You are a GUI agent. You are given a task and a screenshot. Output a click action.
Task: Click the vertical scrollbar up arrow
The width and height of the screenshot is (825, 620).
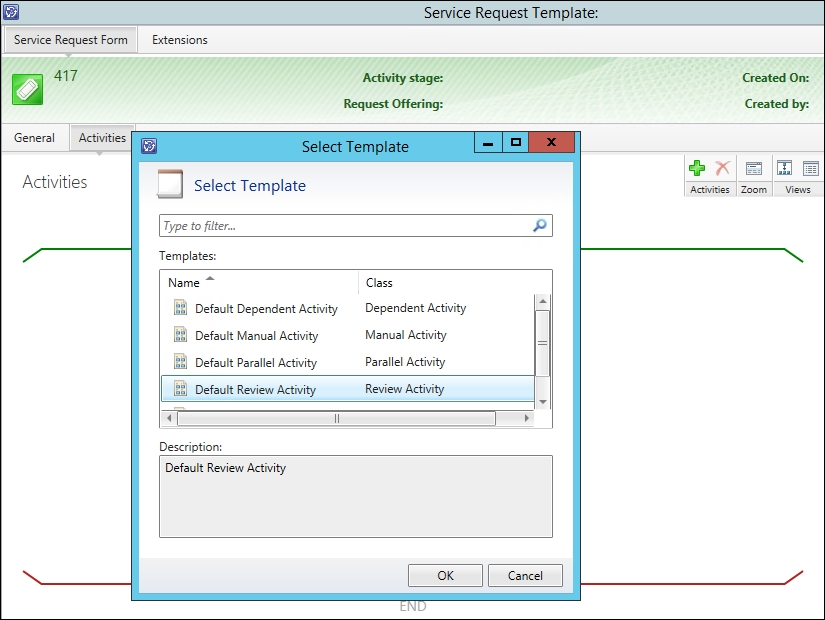pyautogui.click(x=542, y=301)
